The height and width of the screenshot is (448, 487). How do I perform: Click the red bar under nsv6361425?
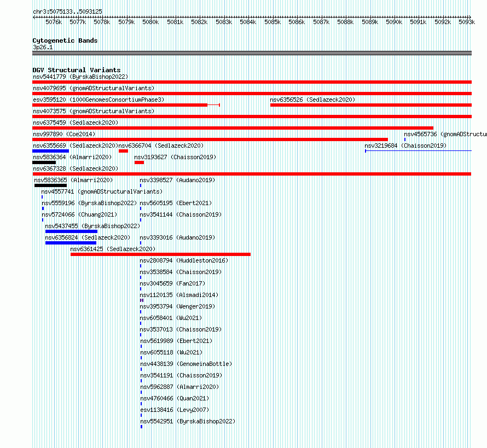pos(160,254)
